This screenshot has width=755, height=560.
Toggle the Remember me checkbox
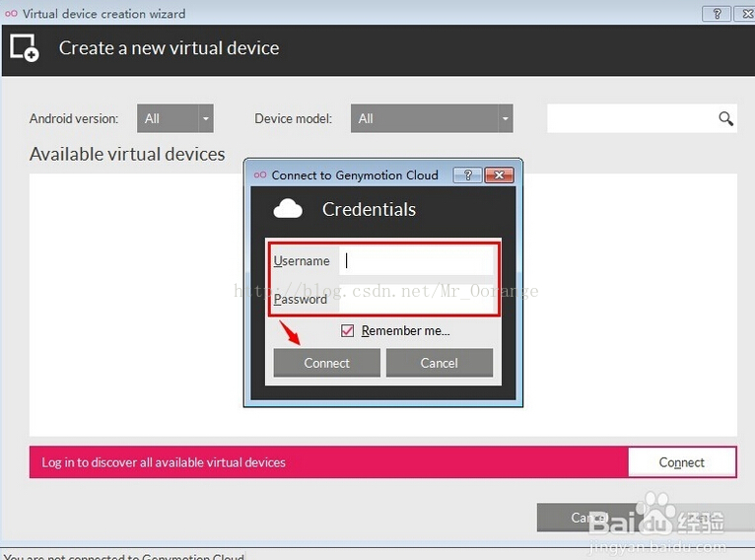[347, 331]
